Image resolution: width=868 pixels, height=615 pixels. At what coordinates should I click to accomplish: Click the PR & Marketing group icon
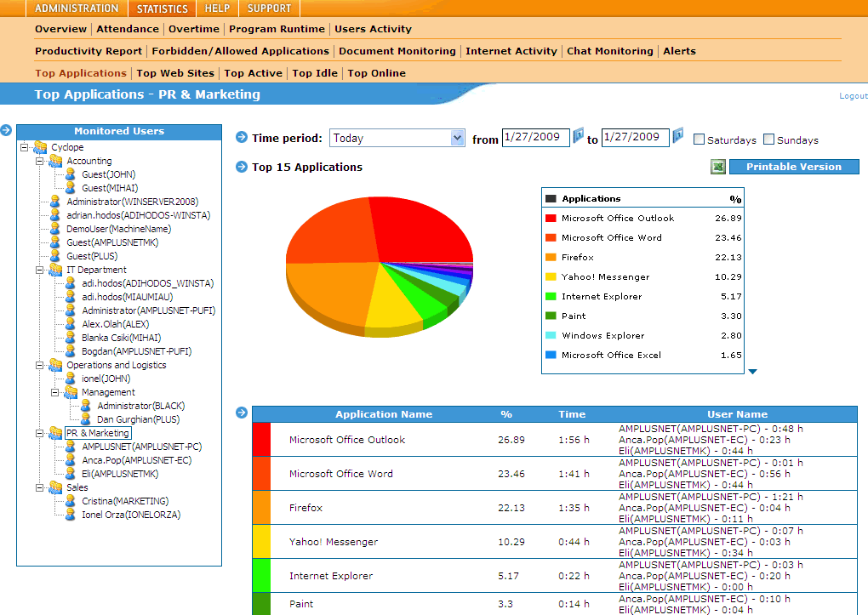coord(55,433)
